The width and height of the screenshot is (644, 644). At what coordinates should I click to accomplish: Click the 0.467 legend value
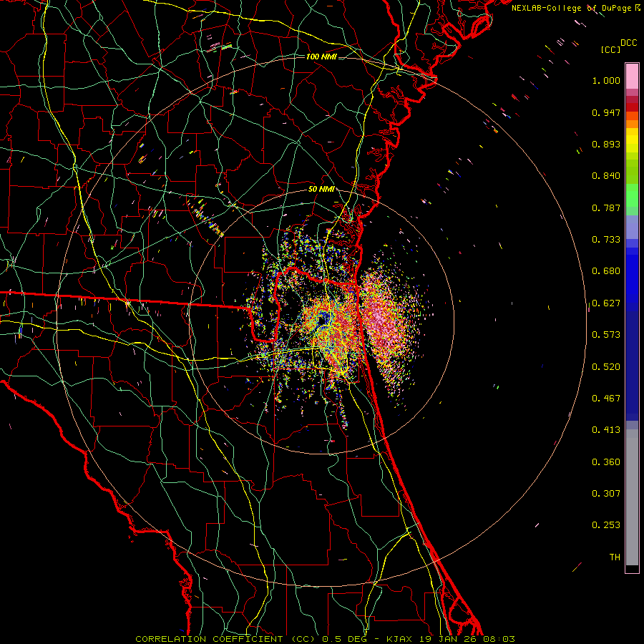coord(606,399)
